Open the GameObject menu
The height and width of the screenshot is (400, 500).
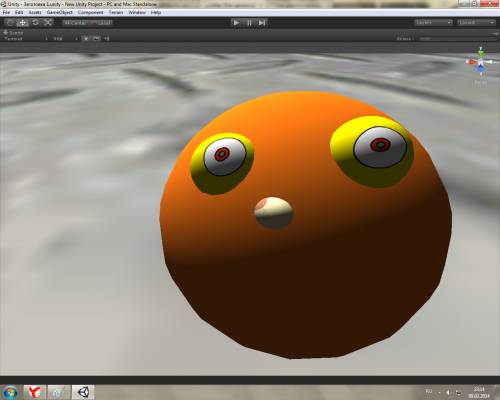pyautogui.click(x=59, y=12)
